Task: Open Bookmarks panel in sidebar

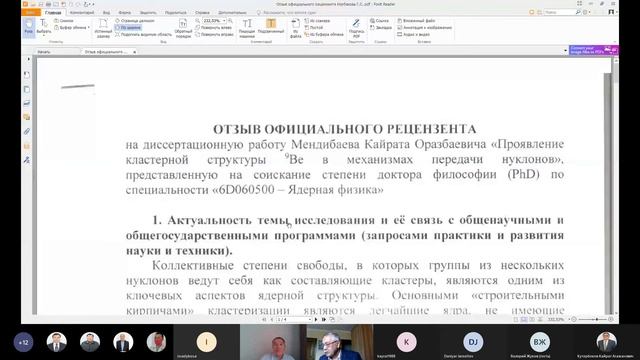Action: point(27,75)
